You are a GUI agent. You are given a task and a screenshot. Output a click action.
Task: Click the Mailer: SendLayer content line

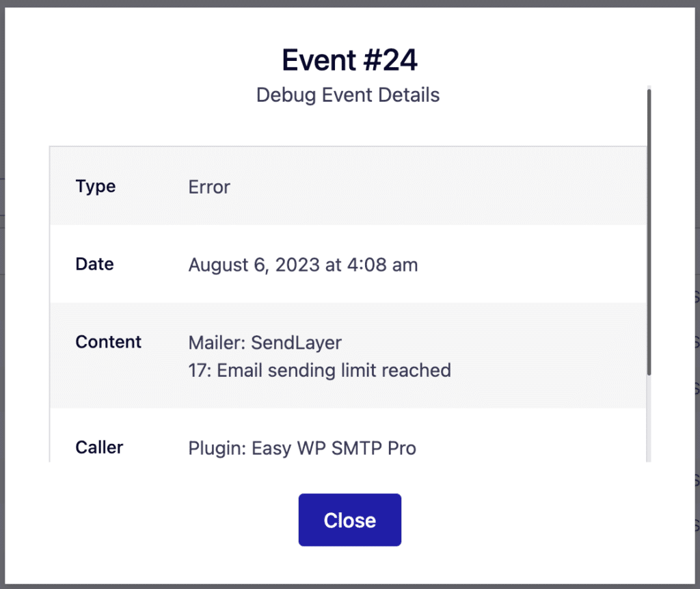265,343
